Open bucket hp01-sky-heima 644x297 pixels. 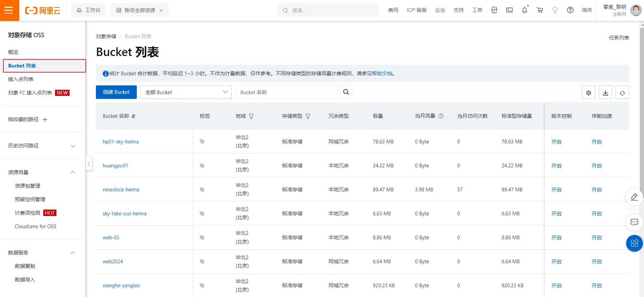(121, 141)
